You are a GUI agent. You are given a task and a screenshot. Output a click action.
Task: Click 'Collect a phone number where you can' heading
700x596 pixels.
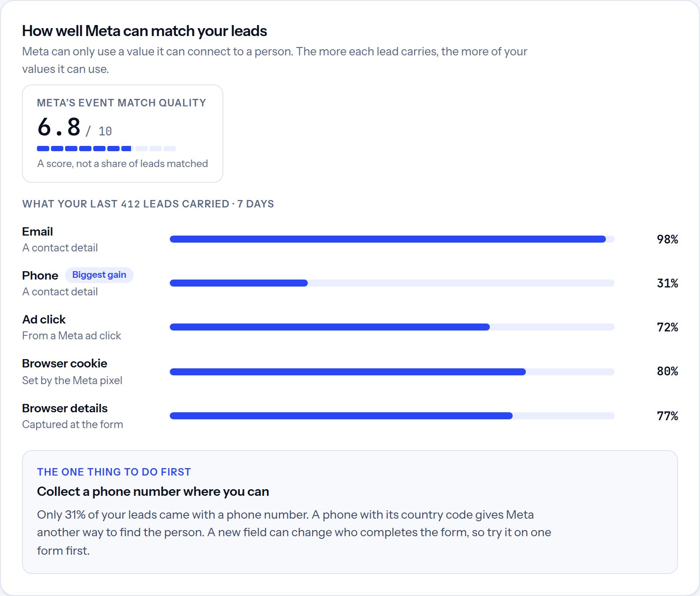(x=153, y=491)
